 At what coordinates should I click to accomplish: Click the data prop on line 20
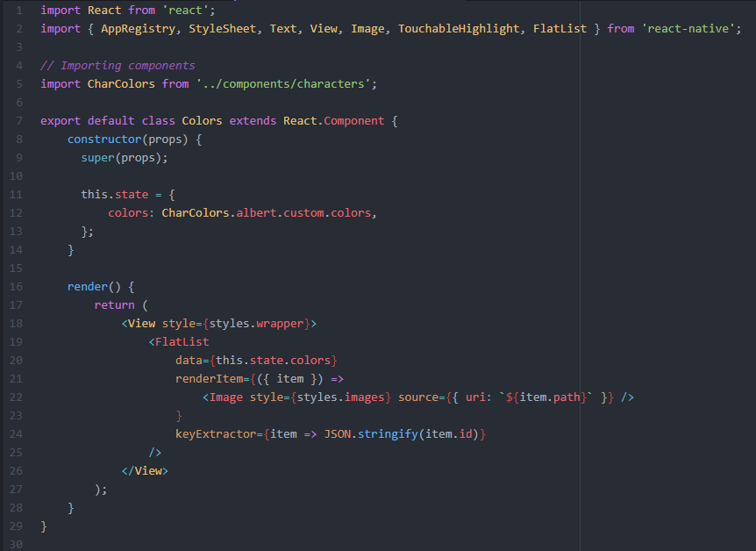(189, 361)
